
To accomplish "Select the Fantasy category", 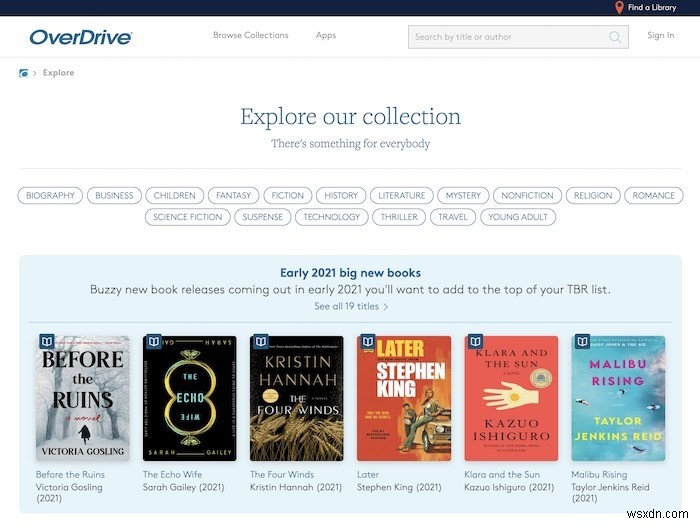I will click(233, 195).
